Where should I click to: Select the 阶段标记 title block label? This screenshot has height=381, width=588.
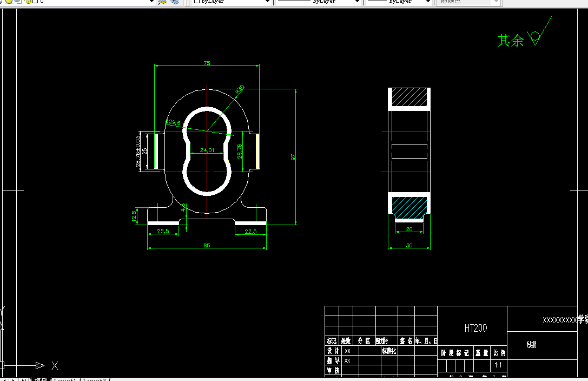pyautogui.click(x=455, y=353)
